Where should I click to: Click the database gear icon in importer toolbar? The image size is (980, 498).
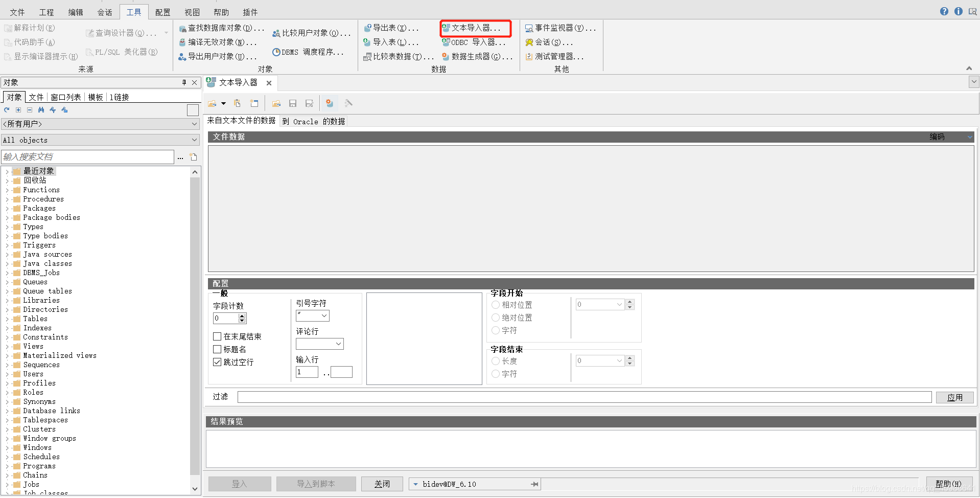[330, 103]
